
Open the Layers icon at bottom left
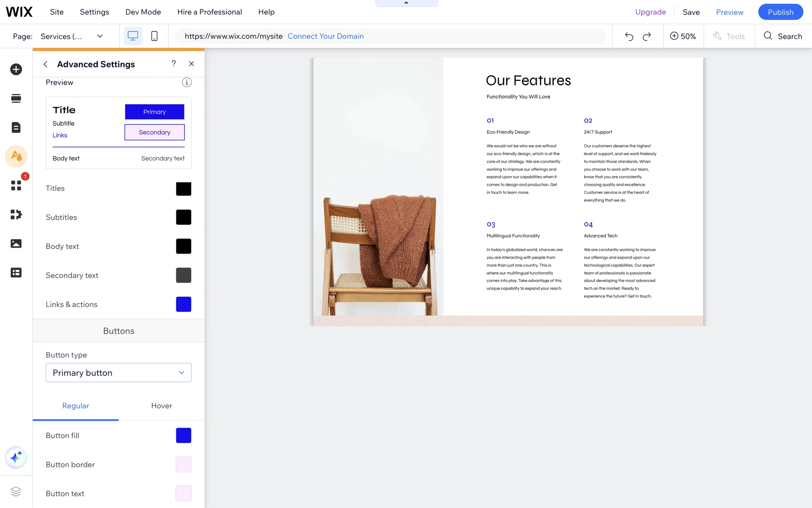click(x=16, y=491)
